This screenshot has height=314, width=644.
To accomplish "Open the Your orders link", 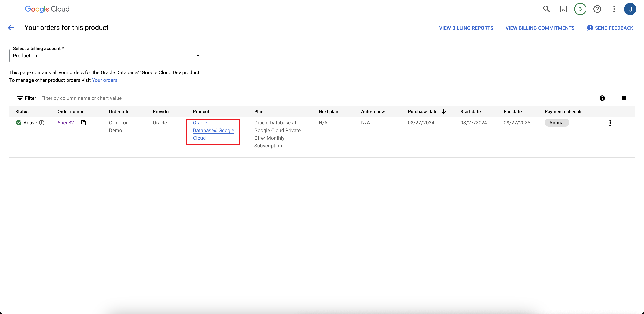I will [105, 80].
